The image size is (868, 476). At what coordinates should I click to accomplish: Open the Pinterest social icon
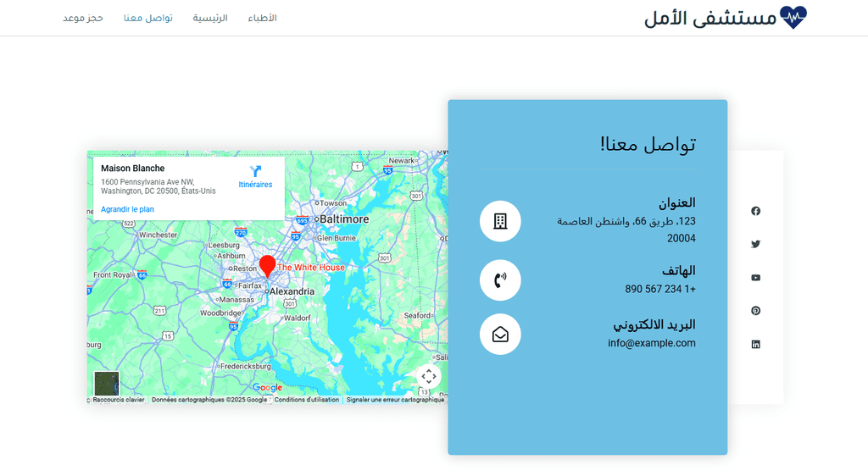[x=755, y=311]
